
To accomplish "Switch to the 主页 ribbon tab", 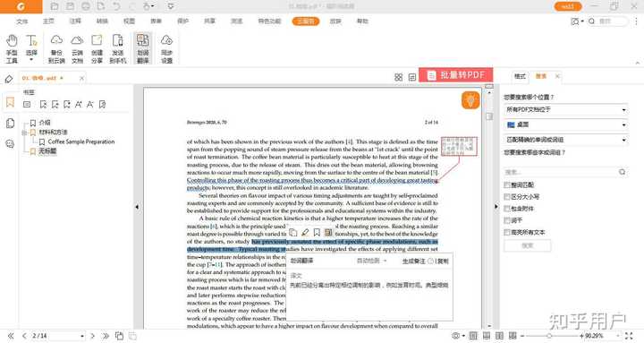I will pos(48,21).
